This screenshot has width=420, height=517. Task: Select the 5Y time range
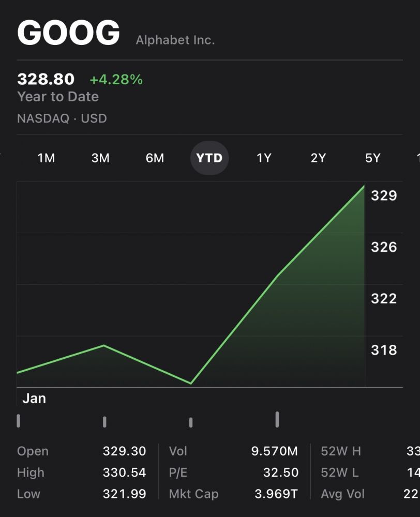pyautogui.click(x=372, y=158)
